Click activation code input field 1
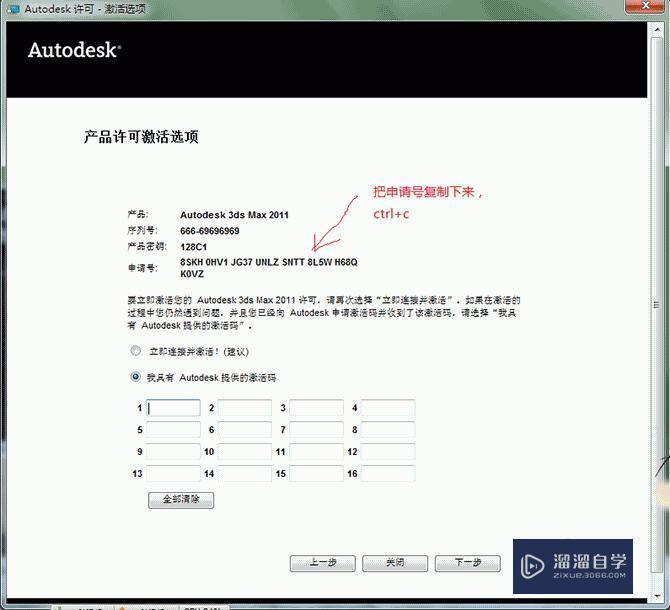Screen dimensions: 670x610 click(x=173, y=408)
